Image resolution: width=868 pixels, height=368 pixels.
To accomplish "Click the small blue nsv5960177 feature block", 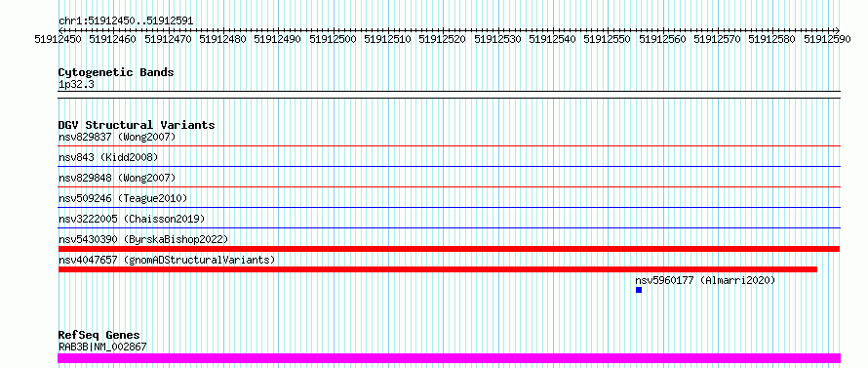I will click(639, 290).
